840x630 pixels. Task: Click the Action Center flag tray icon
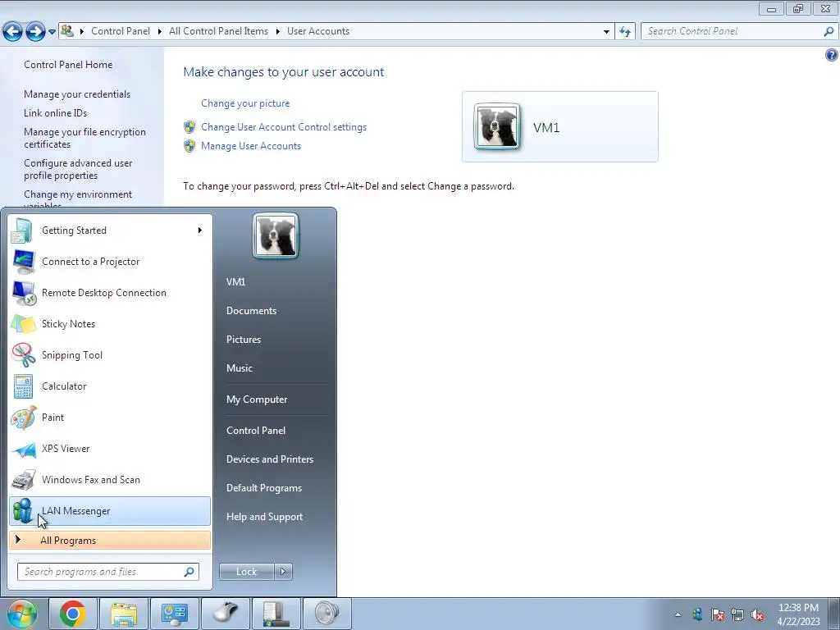coord(717,614)
